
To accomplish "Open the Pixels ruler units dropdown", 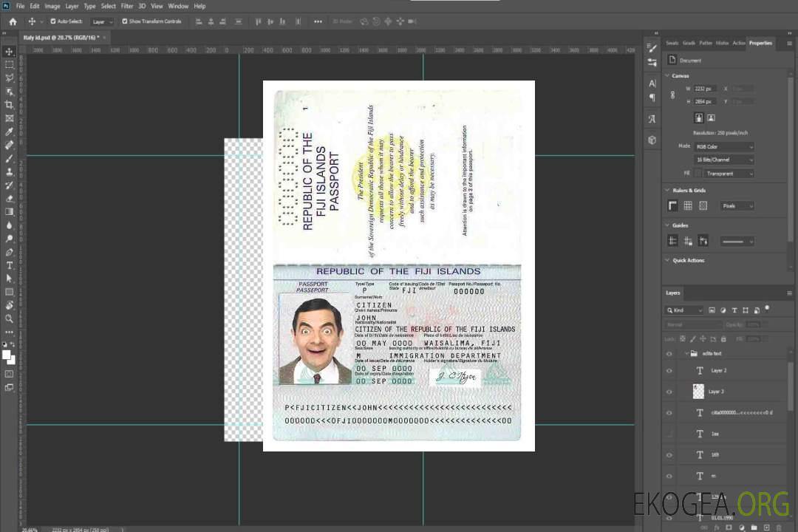I will pyautogui.click(x=737, y=205).
